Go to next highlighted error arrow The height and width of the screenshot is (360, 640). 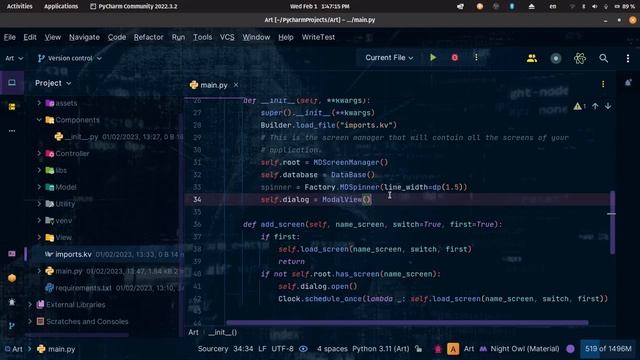click(x=608, y=106)
